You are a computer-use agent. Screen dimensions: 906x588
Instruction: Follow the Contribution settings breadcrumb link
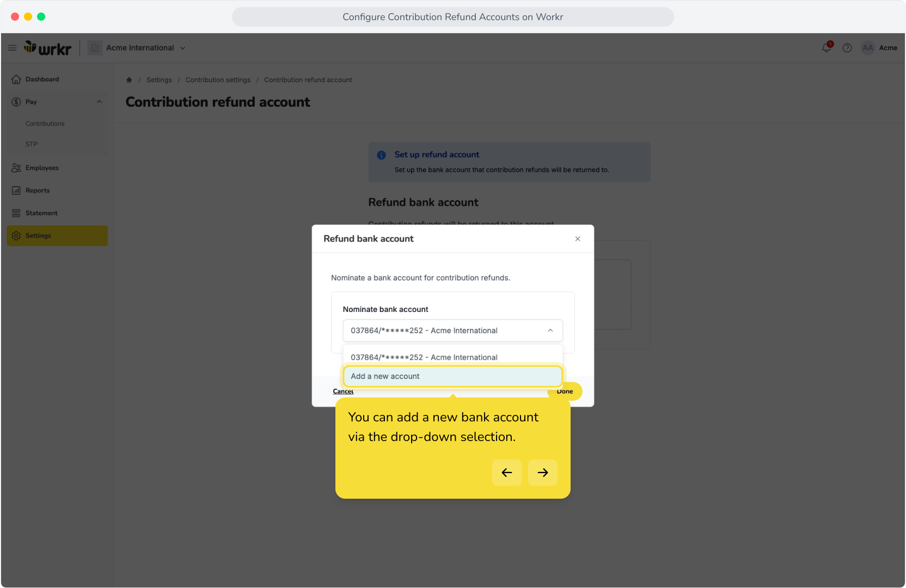click(x=218, y=80)
